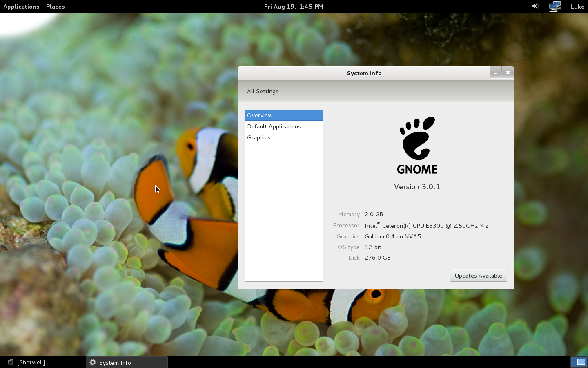Close the System Info window

[x=508, y=72]
